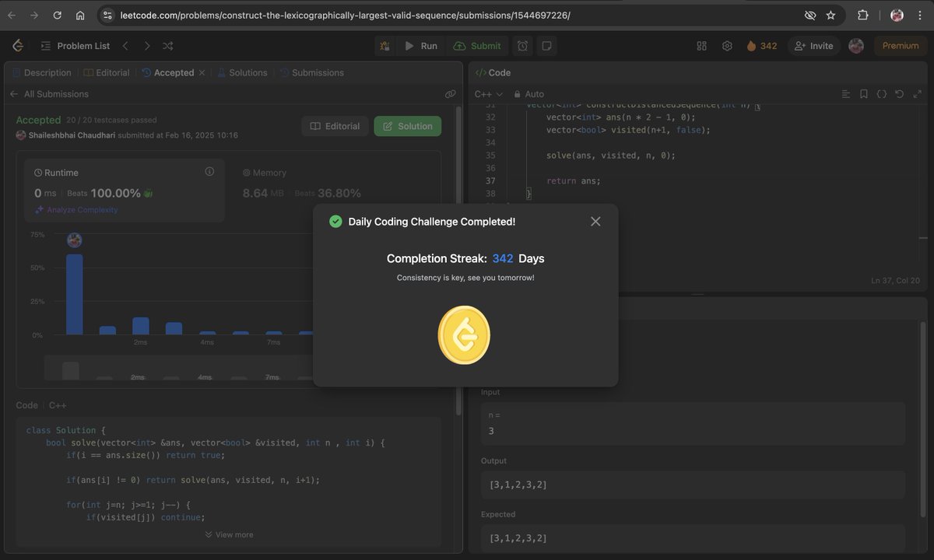
Task: Click the format code icon in editor
Action: pyautogui.click(x=846, y=94)
